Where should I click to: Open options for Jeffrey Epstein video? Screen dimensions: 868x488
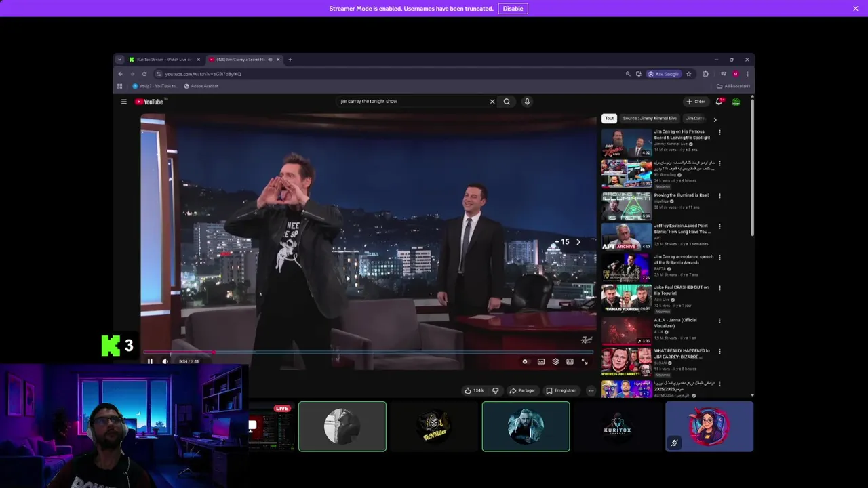pyautogui.click(x=719, y=226)
